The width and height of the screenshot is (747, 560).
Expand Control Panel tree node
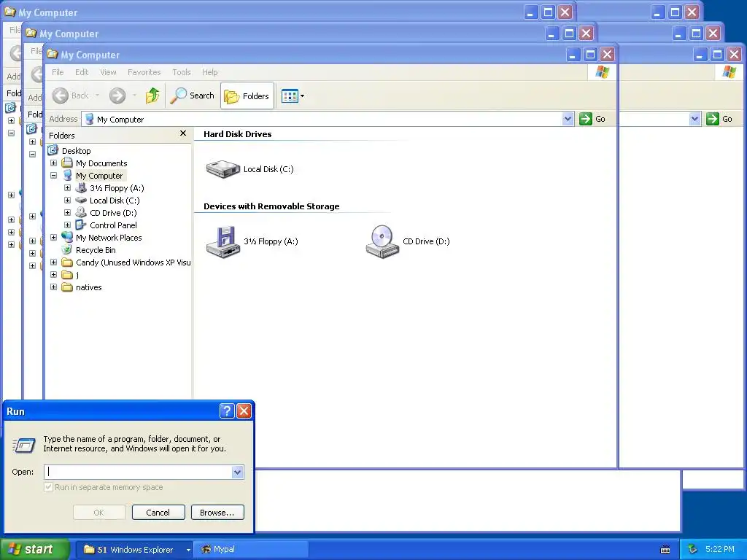pyautogui.click(x=67, y=225)
